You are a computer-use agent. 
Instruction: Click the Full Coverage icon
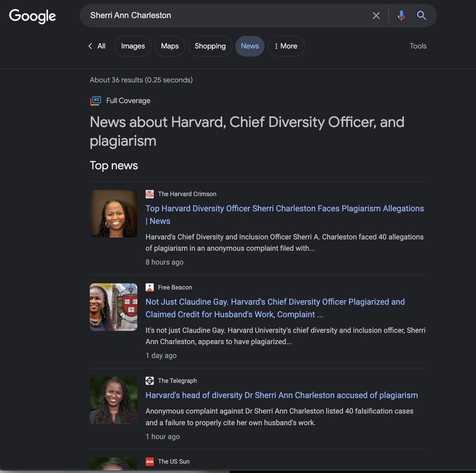pos(96,101)
